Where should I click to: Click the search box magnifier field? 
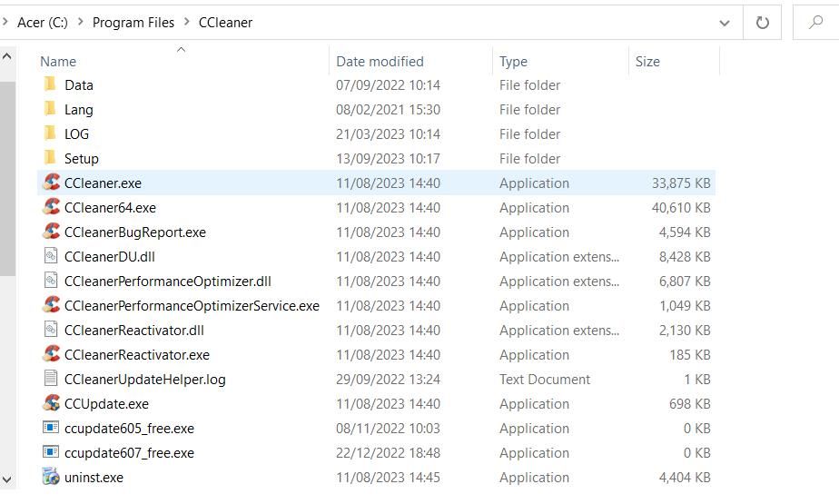point(815,23)
